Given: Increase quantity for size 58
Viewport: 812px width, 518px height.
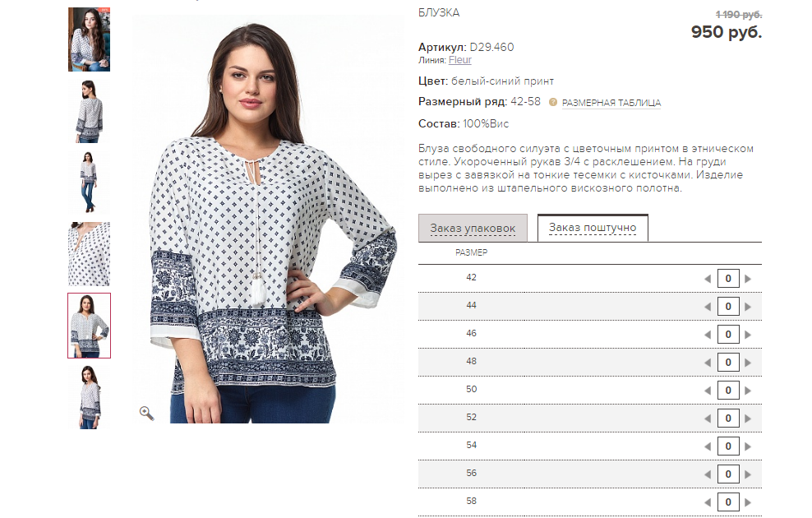Looking at the screenshot, I should tap(748, 502).
